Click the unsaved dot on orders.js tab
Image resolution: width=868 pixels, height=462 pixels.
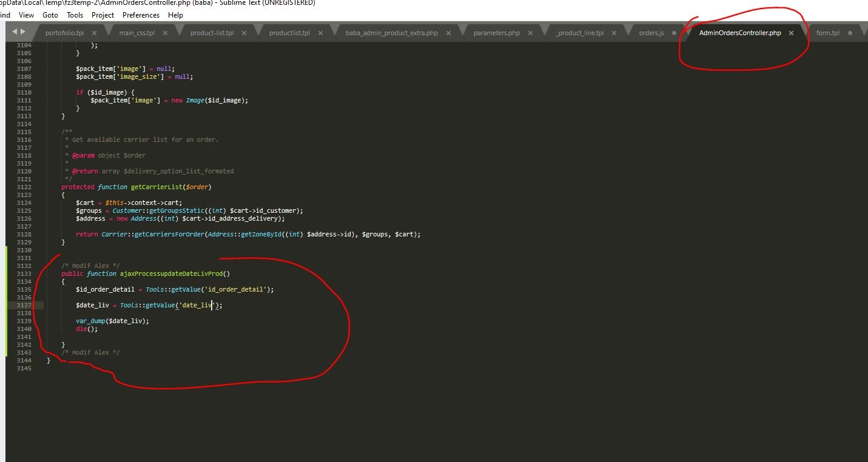674,33
